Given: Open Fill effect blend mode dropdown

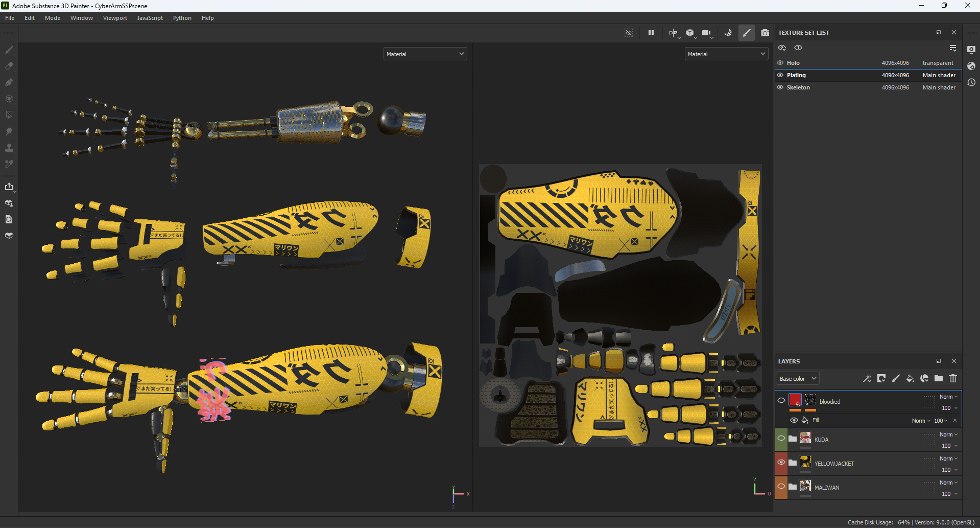Looking at the screenshot, I should 921,421.
